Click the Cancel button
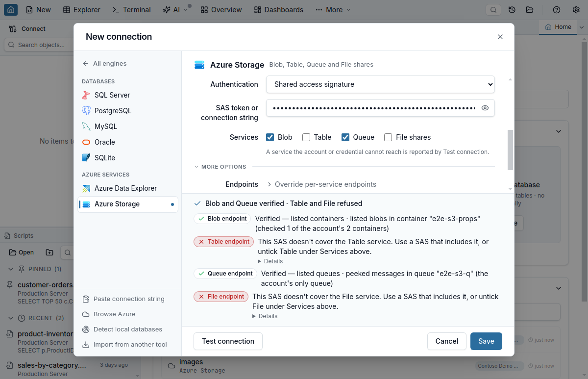The height and width of the screenshot is (379, 588). pyautogui.click(x=447, y=341)
